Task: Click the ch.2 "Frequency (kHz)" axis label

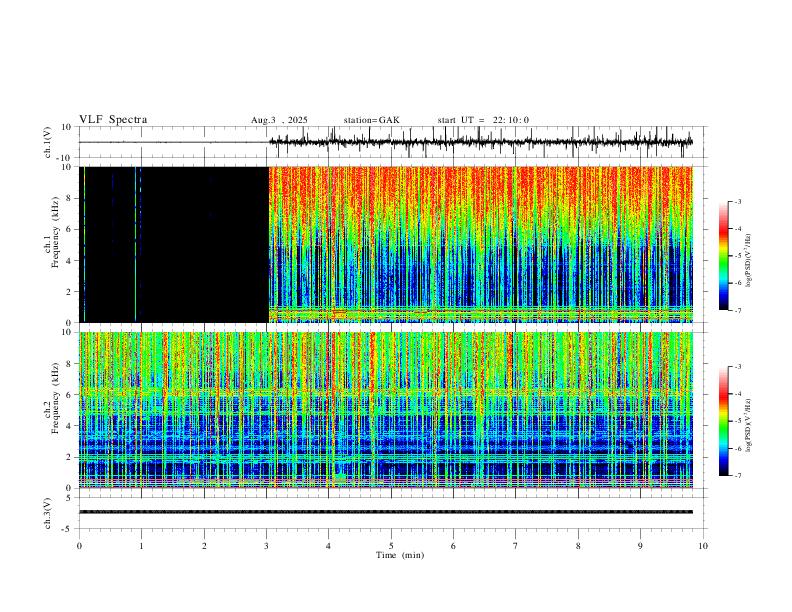Action: point(56,398)
